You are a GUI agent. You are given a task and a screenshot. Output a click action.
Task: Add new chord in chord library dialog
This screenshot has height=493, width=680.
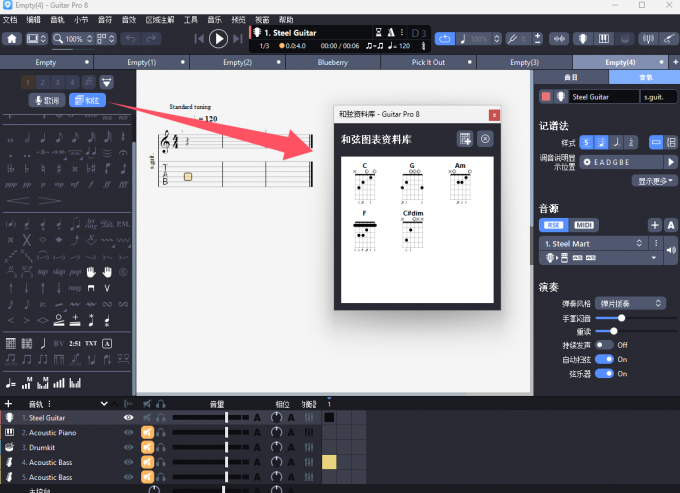[x=464, y=139]
